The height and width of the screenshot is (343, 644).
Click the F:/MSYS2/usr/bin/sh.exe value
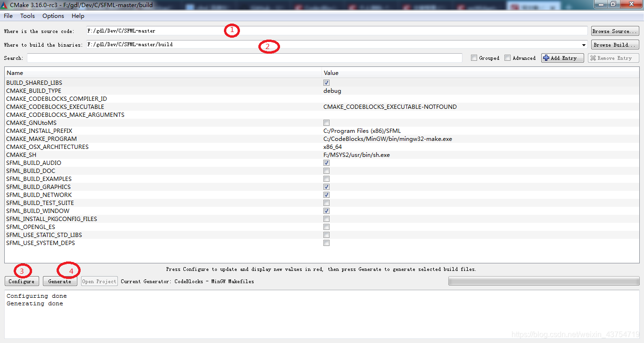pos(356,155)
